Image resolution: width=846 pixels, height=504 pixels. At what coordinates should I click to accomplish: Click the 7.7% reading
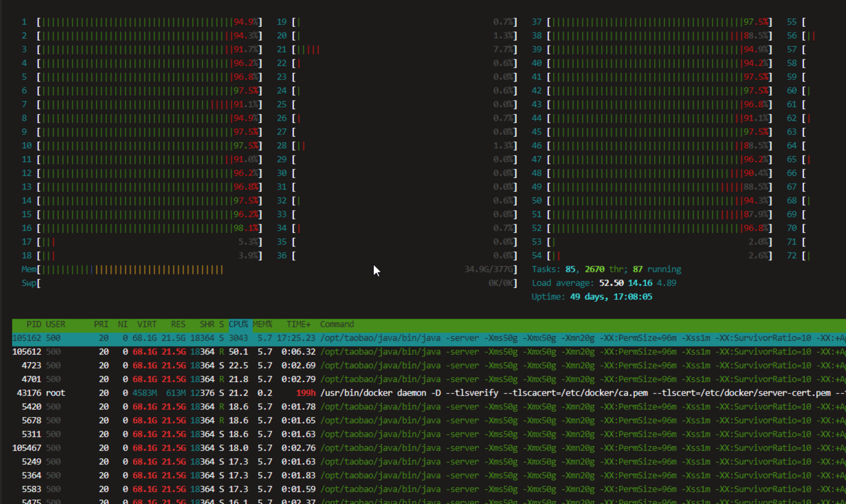coord(503,49)
